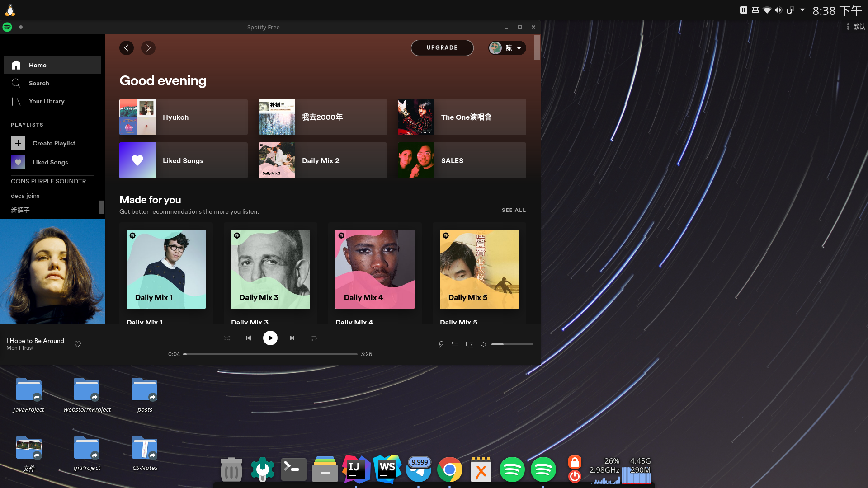
Task: Open connect to a device
Action: coord(470,344)
